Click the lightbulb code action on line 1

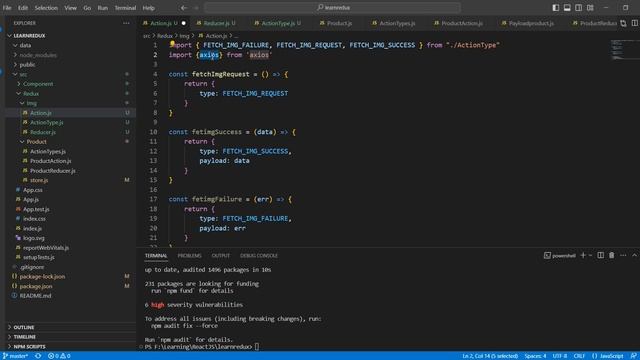click(x=172, y=43)
